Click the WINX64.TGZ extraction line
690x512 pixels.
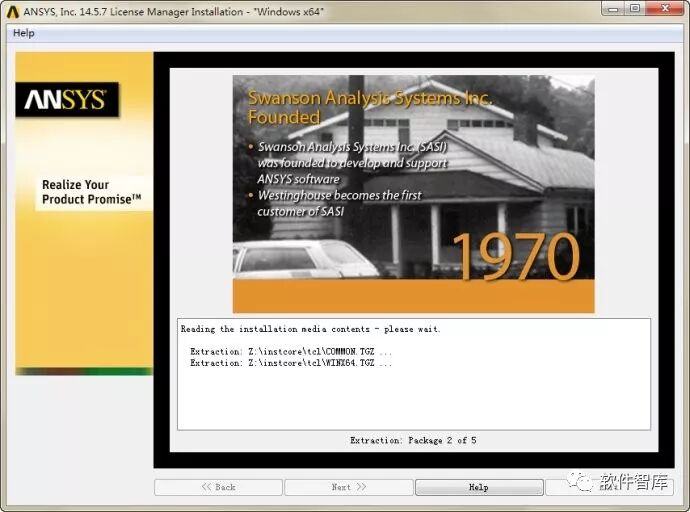[290, 363]
